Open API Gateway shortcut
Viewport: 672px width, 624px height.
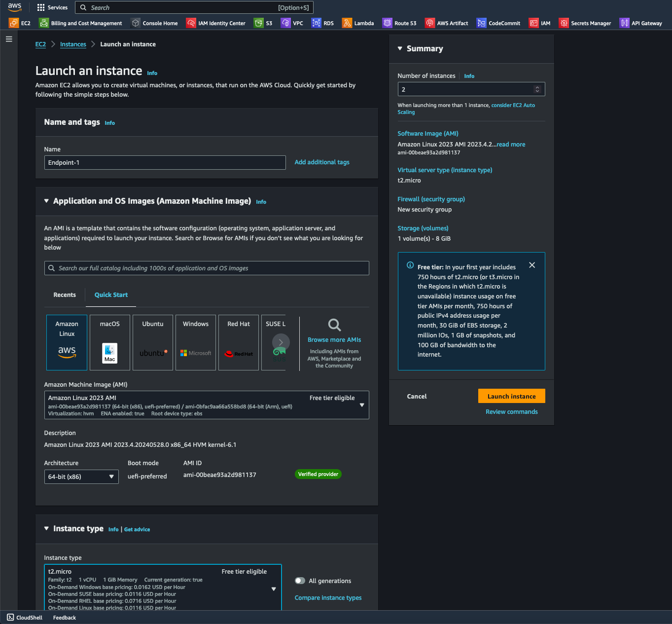(641, 23)
